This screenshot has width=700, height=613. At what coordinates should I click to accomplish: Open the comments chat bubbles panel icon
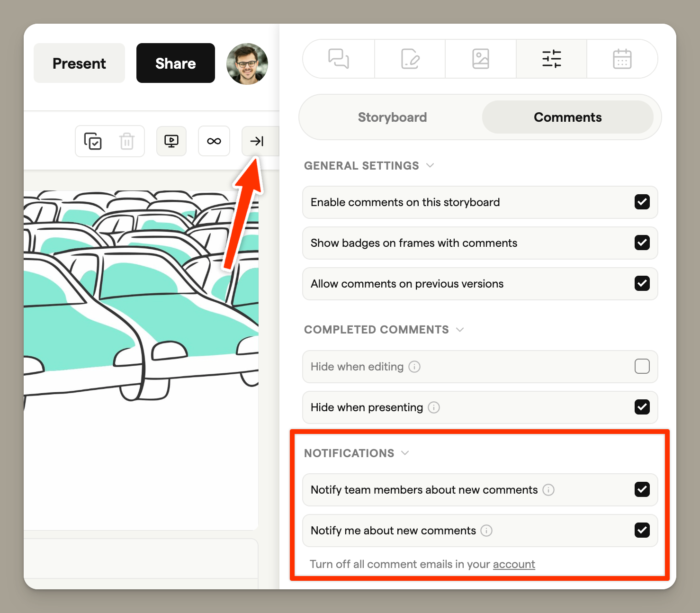pos(339,59)
